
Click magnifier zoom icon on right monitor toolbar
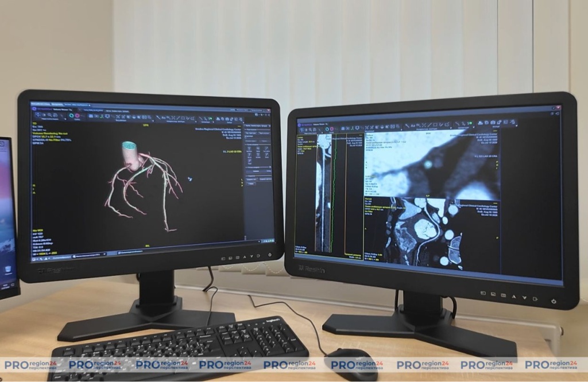coord(310,130)
